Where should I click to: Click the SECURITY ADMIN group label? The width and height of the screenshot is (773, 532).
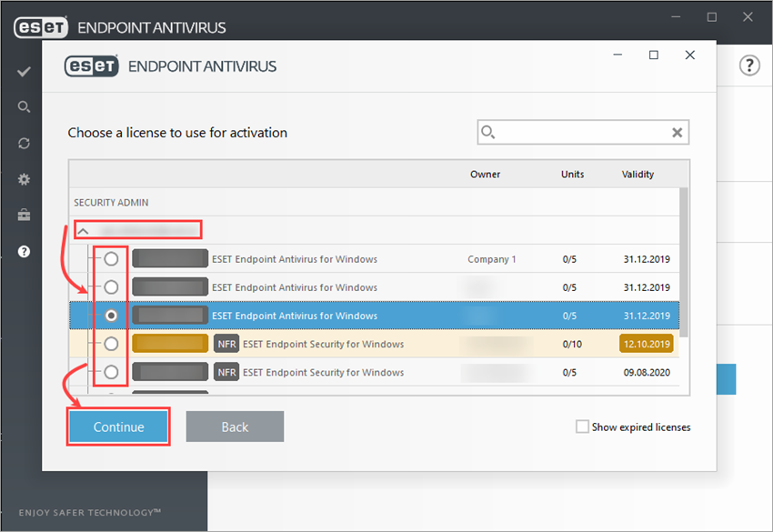pyautogui.click(x=111, y=203)
